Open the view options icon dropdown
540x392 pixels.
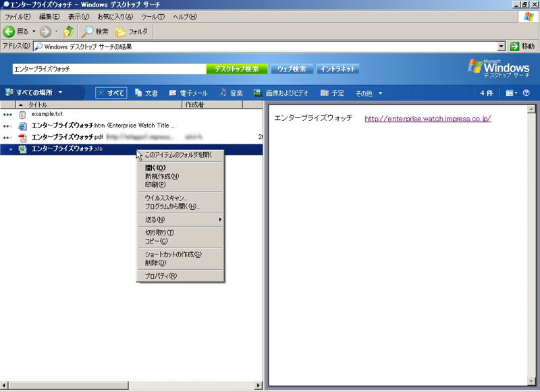pyautogui.click(x=512, y=93)
